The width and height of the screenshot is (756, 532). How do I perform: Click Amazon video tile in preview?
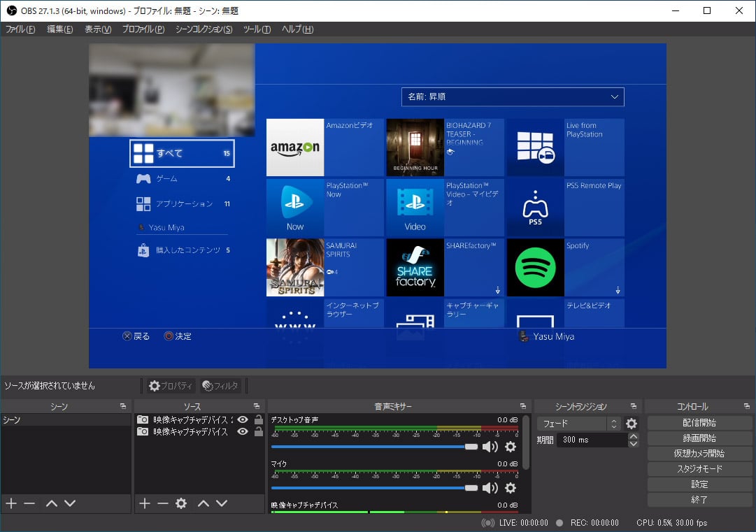click(325, 148)
